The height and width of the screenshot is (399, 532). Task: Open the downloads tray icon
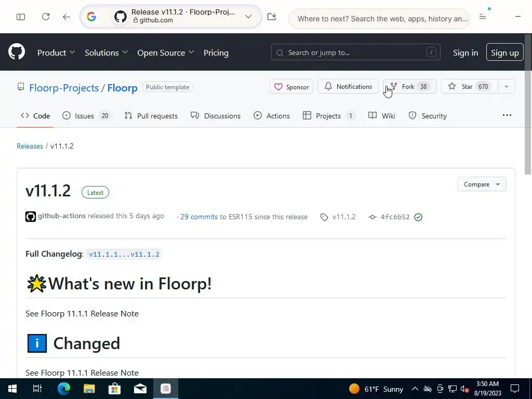(271, 16)
